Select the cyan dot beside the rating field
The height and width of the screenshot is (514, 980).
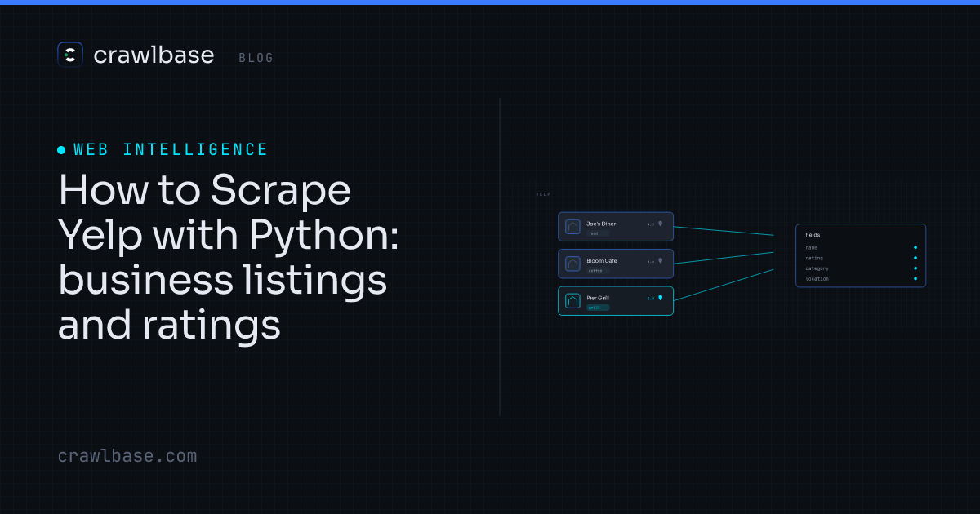tap(915, 258)
